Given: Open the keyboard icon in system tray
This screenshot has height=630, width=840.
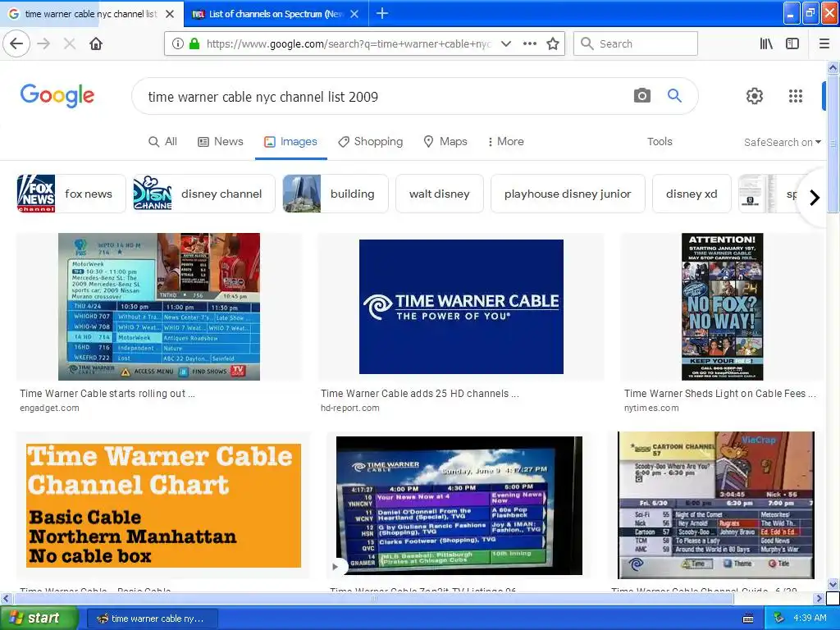Looking at the screenshot, I should pos(748,619).
